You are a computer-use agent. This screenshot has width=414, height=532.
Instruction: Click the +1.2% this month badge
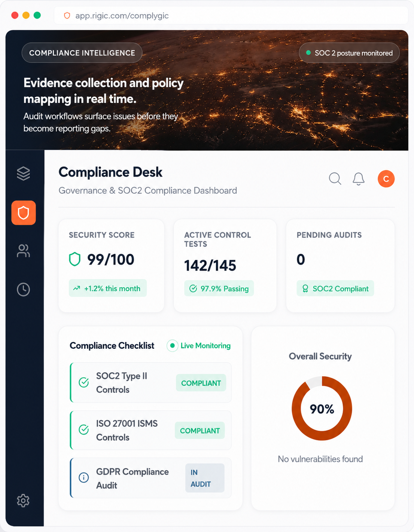108,288
